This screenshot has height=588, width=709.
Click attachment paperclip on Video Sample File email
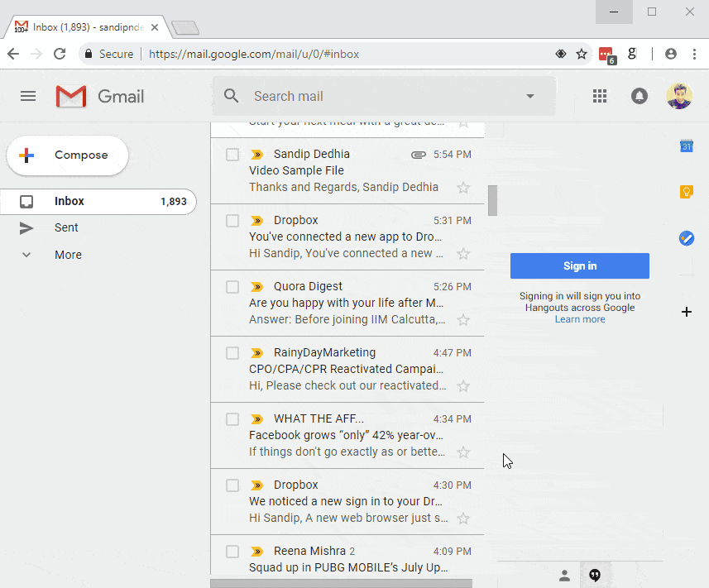coord(419,155)
